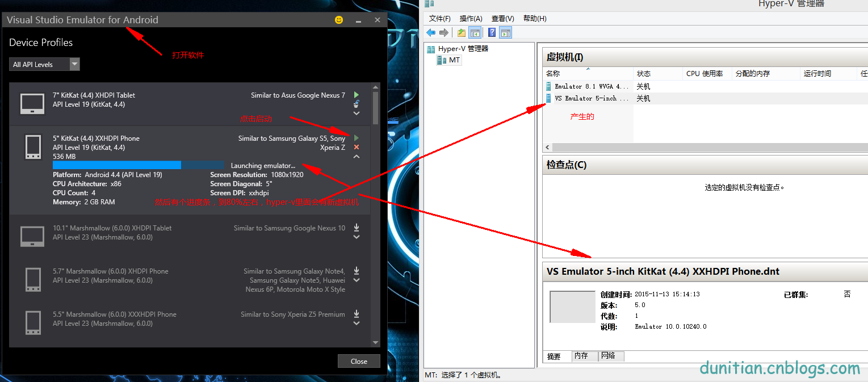Image resolution: width=868 pixels, height=382 pixels.
Task: Click the device list scroll-down arrow
Action: click(375, 342)
